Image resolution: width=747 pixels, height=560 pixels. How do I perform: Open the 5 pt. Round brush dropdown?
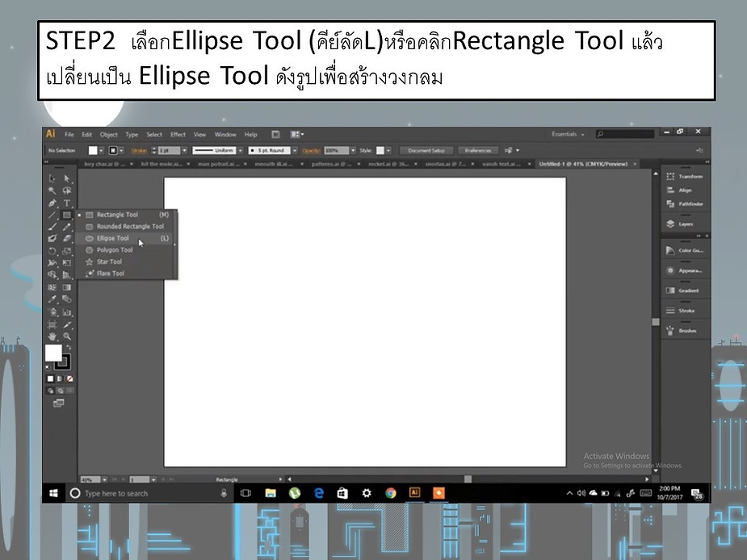pos(295,150)
